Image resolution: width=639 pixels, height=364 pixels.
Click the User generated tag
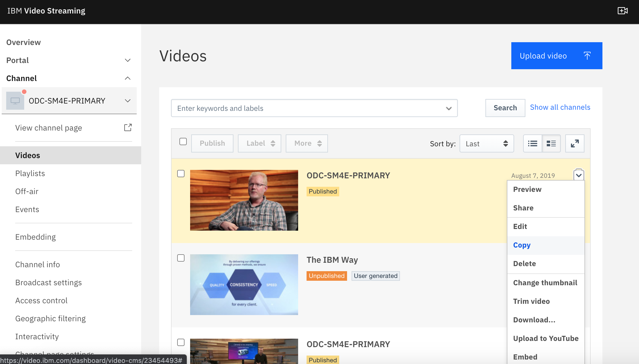376,276
